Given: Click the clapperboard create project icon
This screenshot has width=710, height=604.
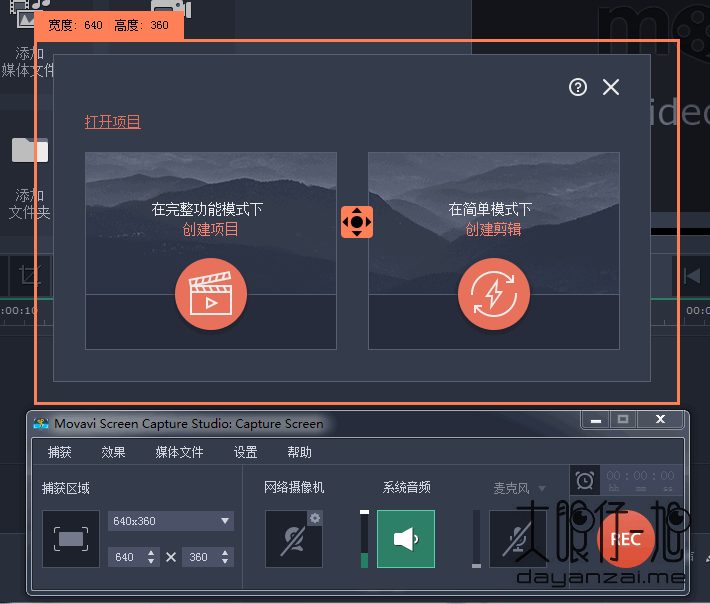Looking at the screenshot, I should pos(210,294).
